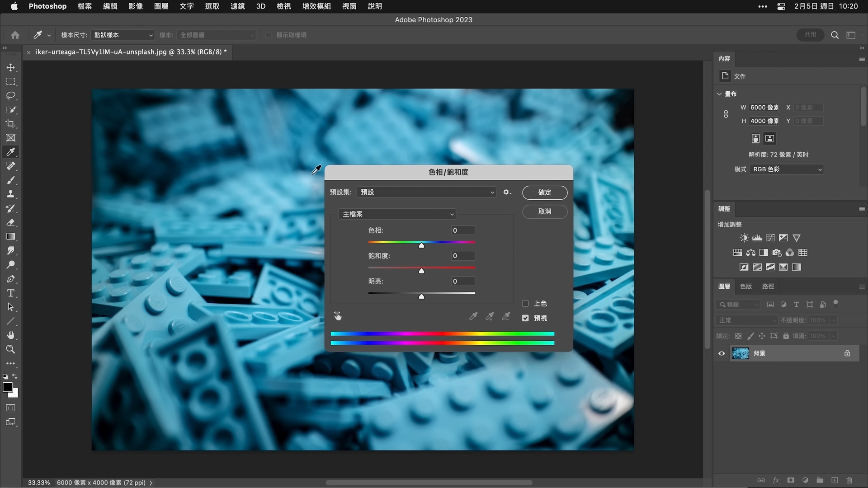Select the Lasso tool
The image size is (868, 488).
[x=11, y=96]
